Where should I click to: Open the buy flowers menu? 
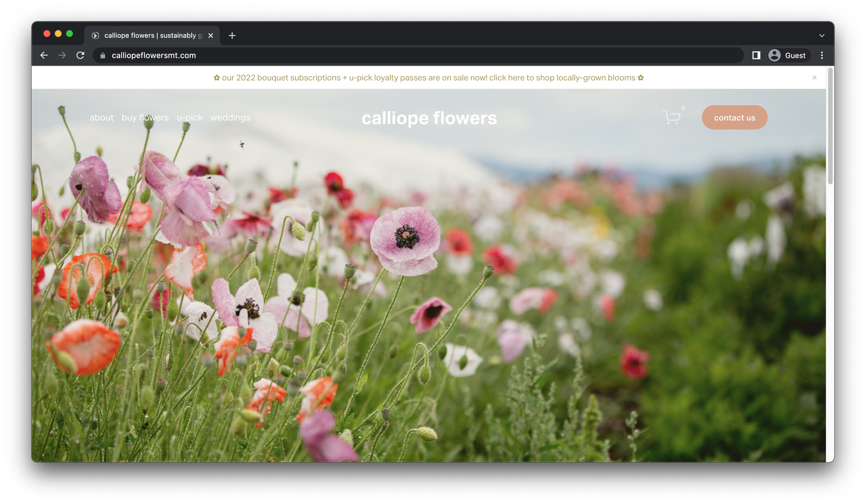[145, 118]
